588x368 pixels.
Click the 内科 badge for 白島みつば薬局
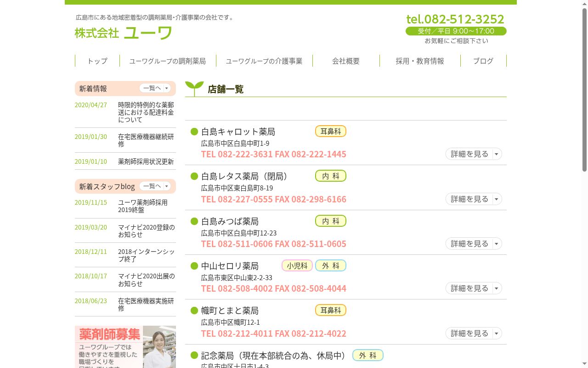tap(331, 221)
